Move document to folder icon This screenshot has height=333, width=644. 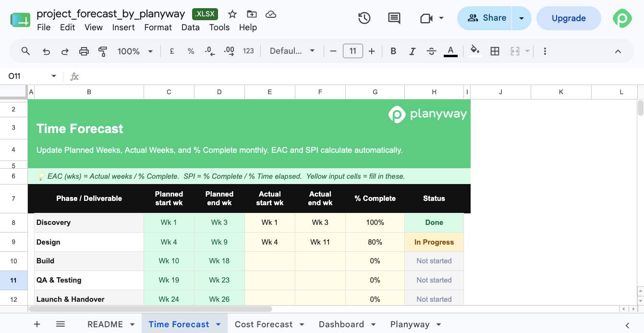[x=252, y=14]
